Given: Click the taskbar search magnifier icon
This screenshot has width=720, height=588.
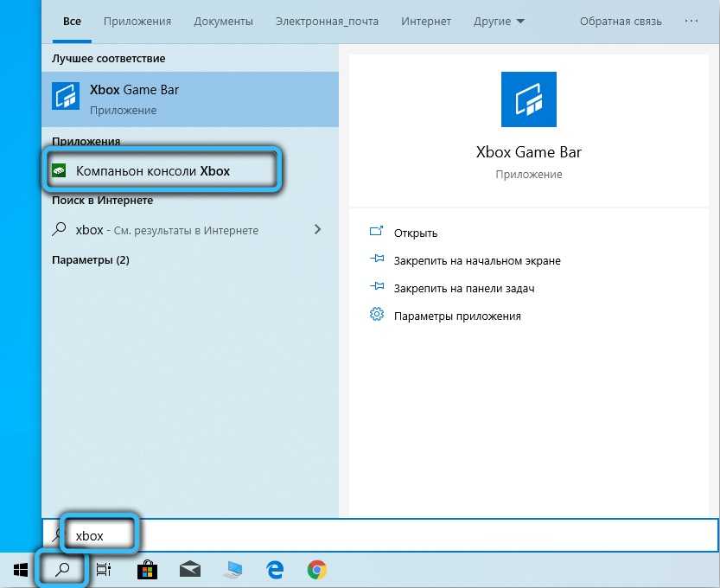Looking at the screenshot, I should pyautogui.click(x=62, y=570).
